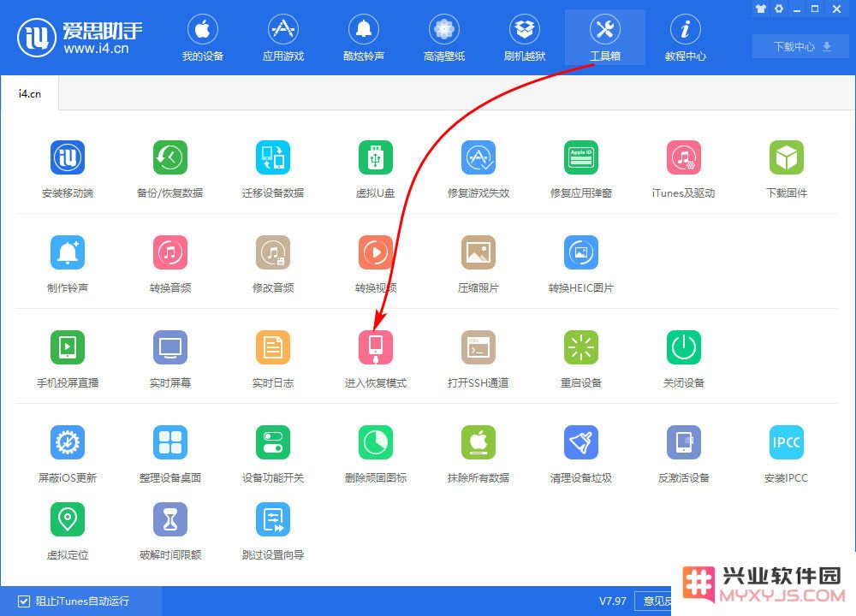View 实时日志 tool

coord(273,347)
